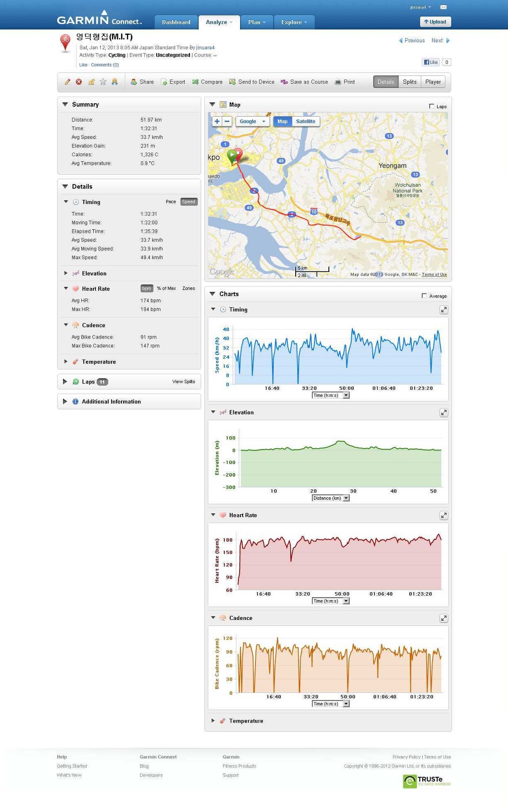The image size is (508, 812).
Task: Open the Dashboard tab
Action: [176, 22]
